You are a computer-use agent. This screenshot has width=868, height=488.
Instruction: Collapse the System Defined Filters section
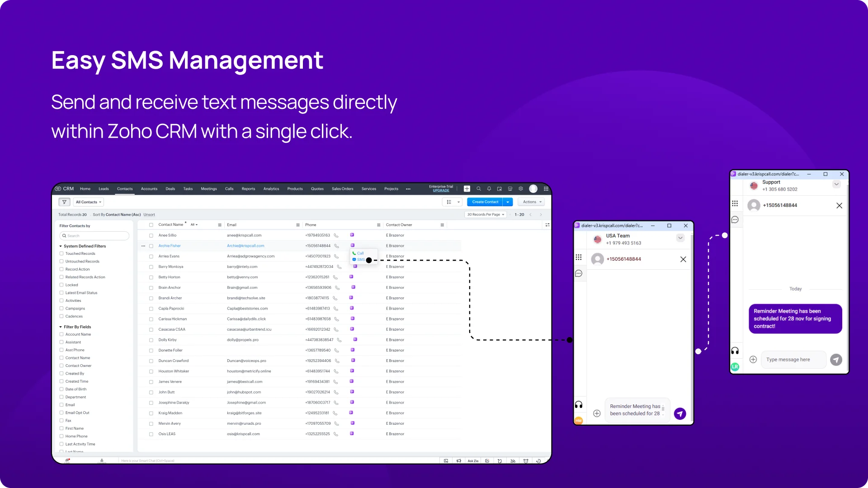coord(61,246)
